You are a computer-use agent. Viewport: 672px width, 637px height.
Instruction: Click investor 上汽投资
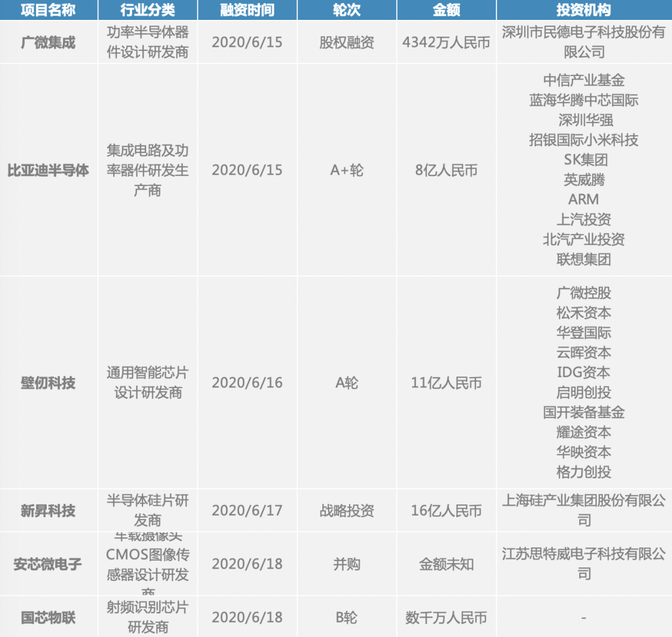pos(584,220)
